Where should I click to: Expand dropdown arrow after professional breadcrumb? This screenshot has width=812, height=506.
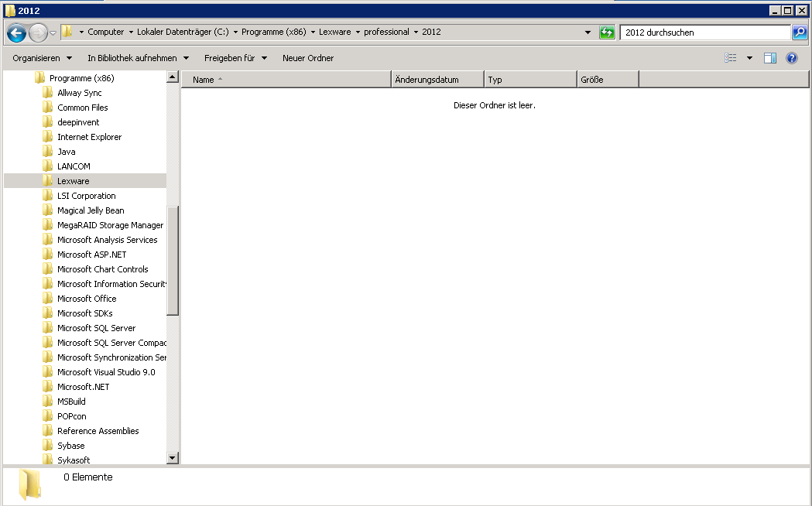pyautogui.click(x=416, y=32)
